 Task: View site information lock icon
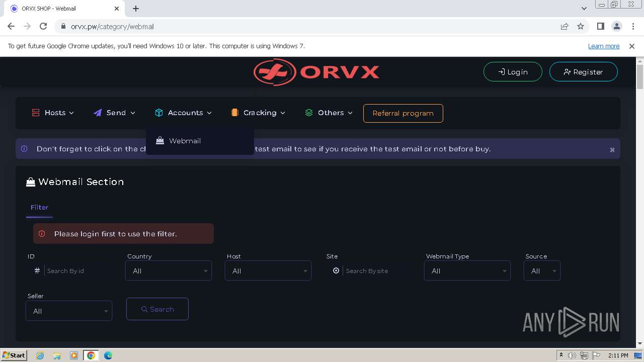[63, 26]
